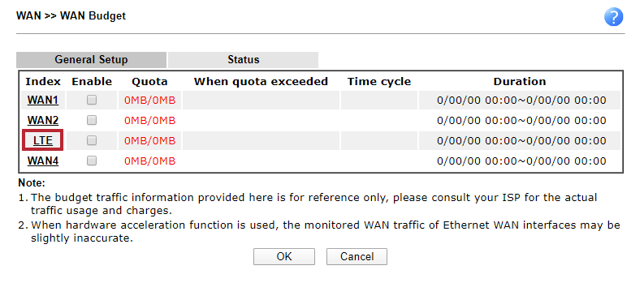The height and width of the screenshot is (300, 644).
Task: Click the Duration column header
Action: click(x=520, y=82)
